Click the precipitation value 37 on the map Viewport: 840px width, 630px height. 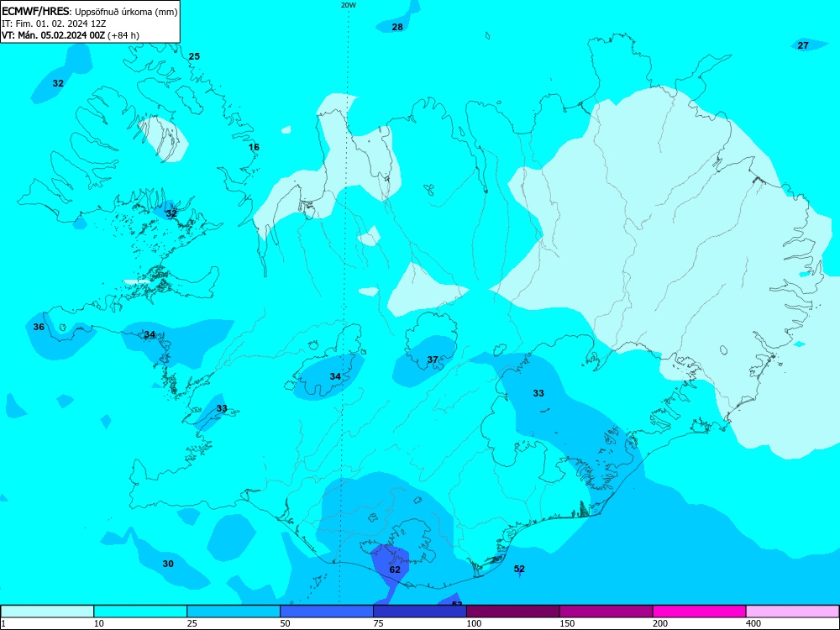(x=433, y=360)
